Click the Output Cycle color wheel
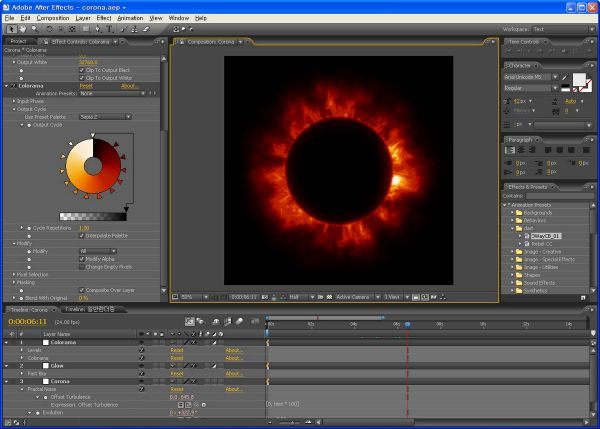 point(93,166)
